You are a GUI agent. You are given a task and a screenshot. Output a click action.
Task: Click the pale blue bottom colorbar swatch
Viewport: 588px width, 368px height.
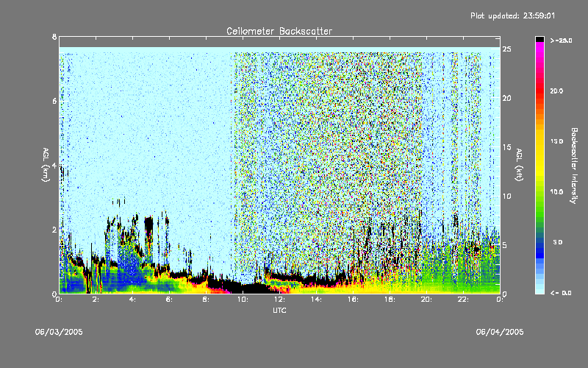coord(539,290)
